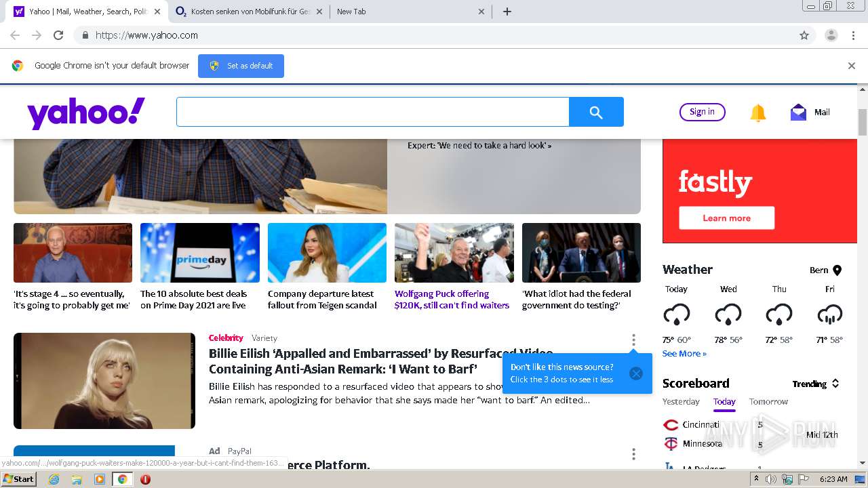Open Billie Eilish article options dots
The image size is (868, 488).
(633, 340)
